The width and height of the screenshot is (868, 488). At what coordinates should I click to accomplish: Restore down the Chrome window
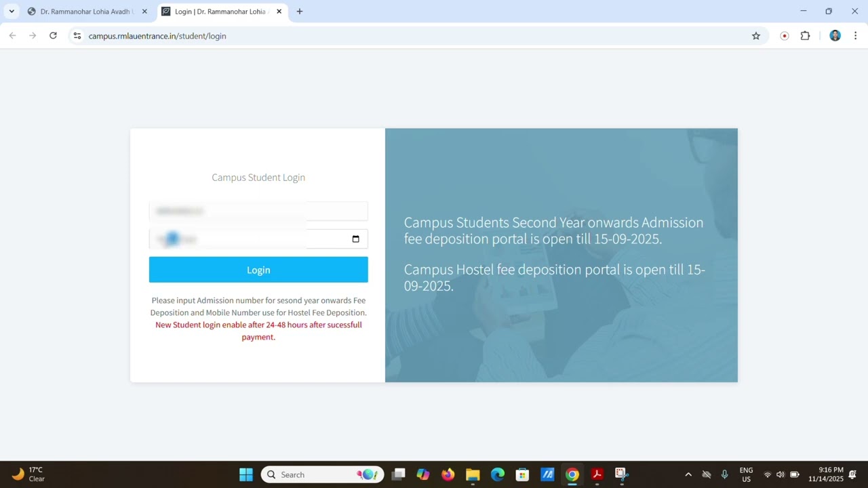point(829,12)
